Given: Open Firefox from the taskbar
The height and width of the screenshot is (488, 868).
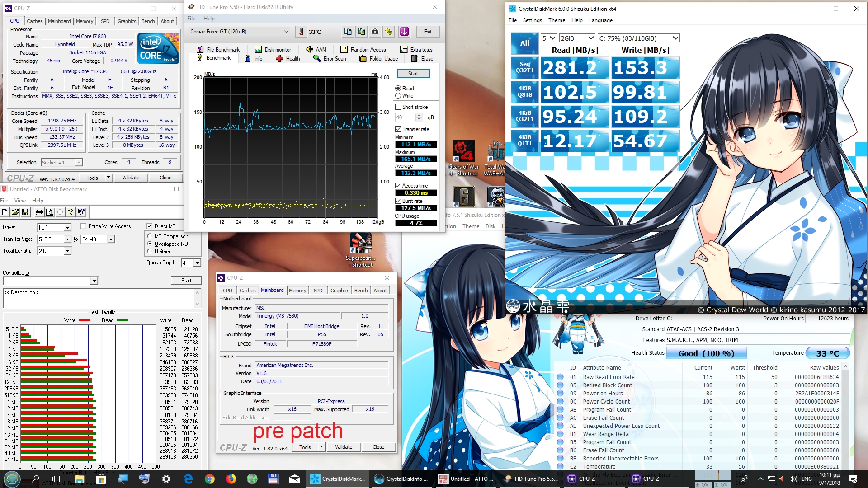Looking at the screenshot, I should point(231,479).
